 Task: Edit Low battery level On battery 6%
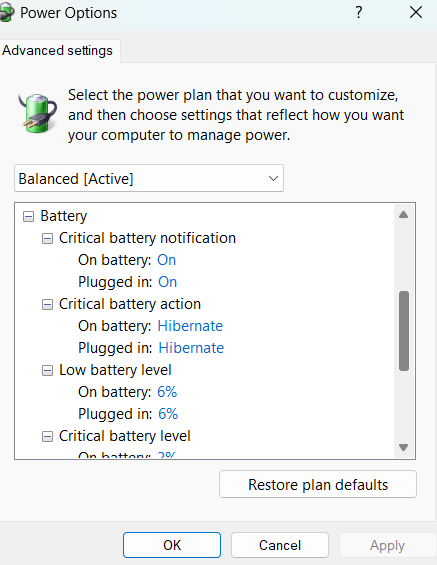(167, 392)
